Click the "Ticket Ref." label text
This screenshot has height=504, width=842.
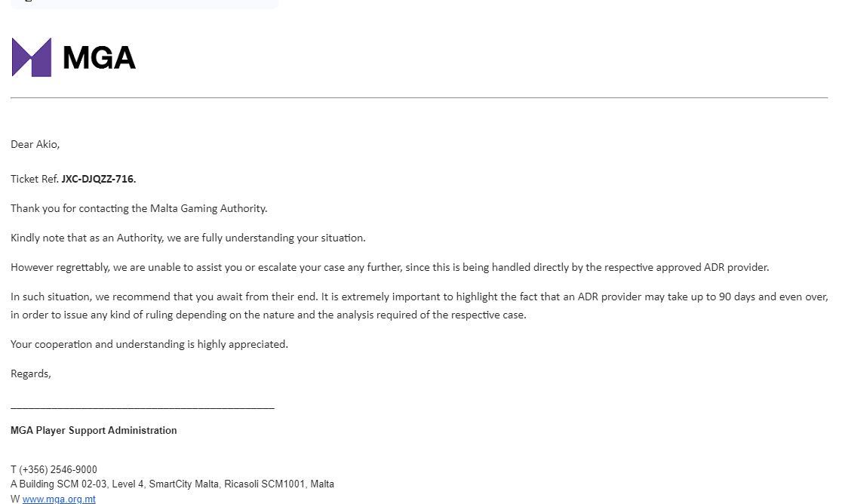[x=35, y=179]
